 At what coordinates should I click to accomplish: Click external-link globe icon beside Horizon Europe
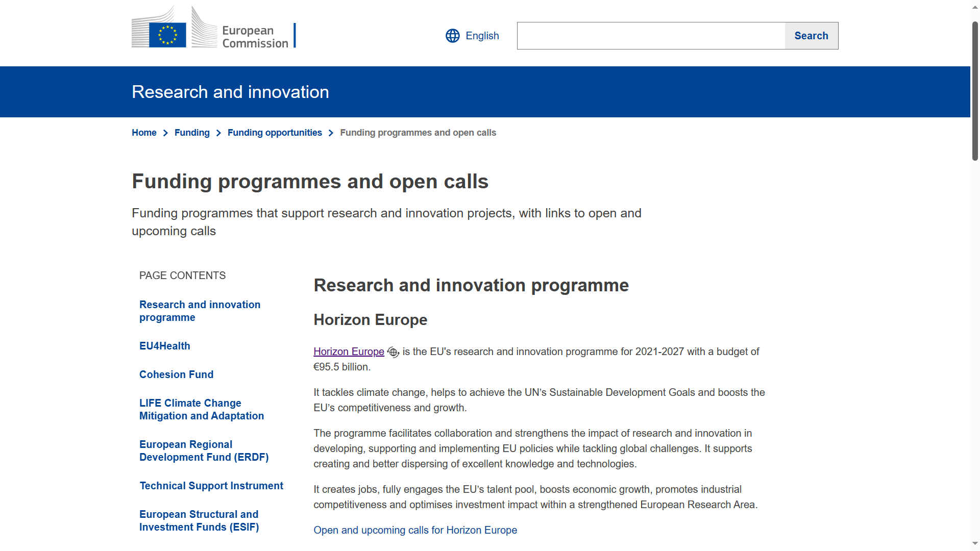tap(393, 352)
